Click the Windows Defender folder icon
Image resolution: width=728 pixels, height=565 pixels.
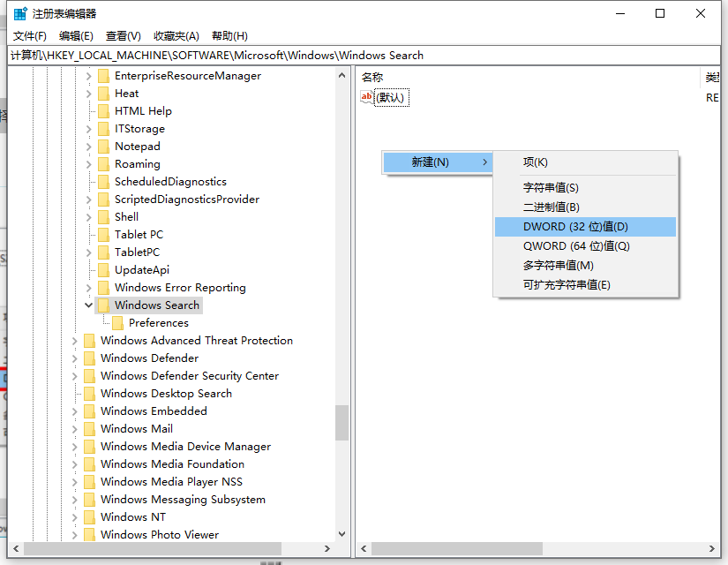89,358
